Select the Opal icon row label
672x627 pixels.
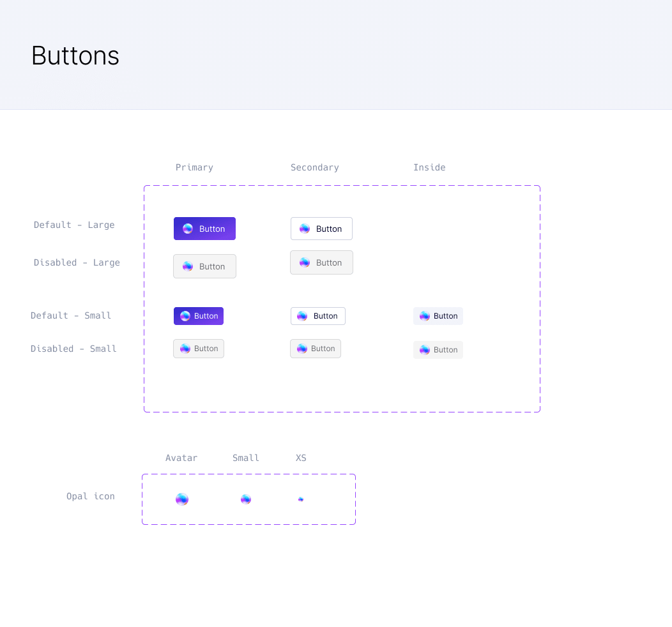91,496
